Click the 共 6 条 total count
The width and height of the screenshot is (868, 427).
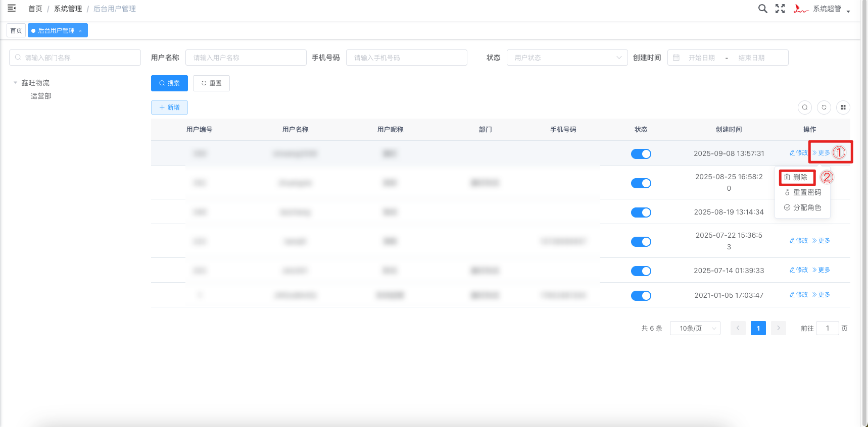pyautogui.click(x=652, y=328)
